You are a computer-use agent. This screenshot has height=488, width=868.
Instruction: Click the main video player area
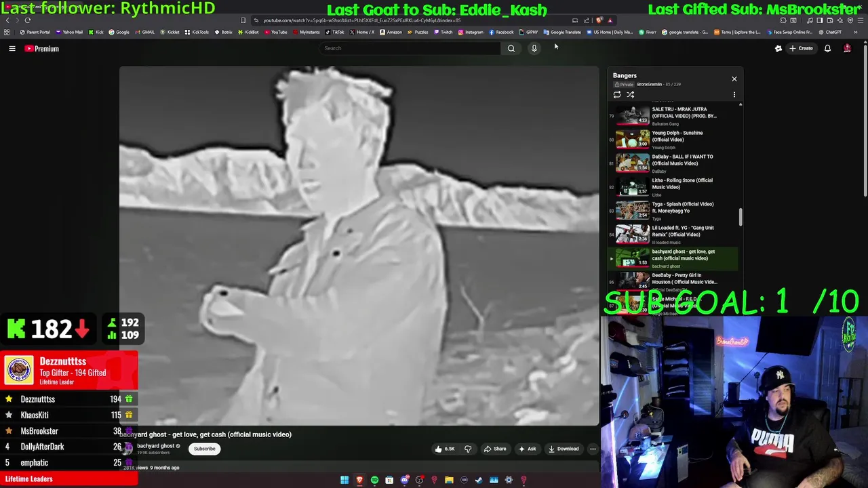(x=359, y=245)
